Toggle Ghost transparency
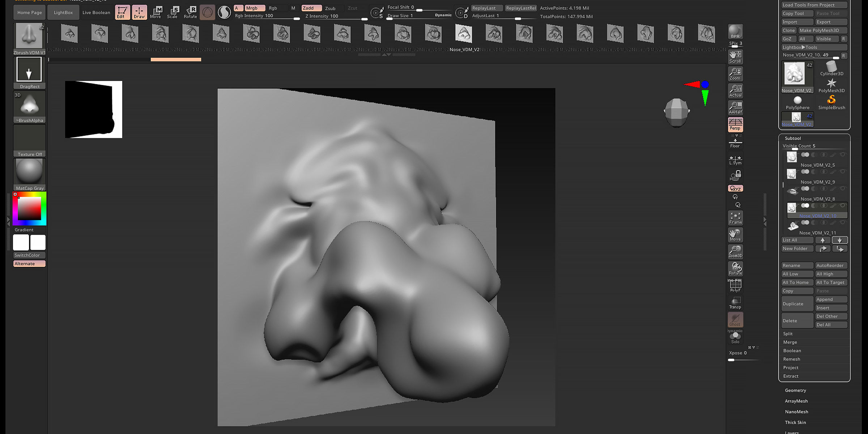Image resolution: width=868 pixels, height=434 pixels. tap(735, 320)
